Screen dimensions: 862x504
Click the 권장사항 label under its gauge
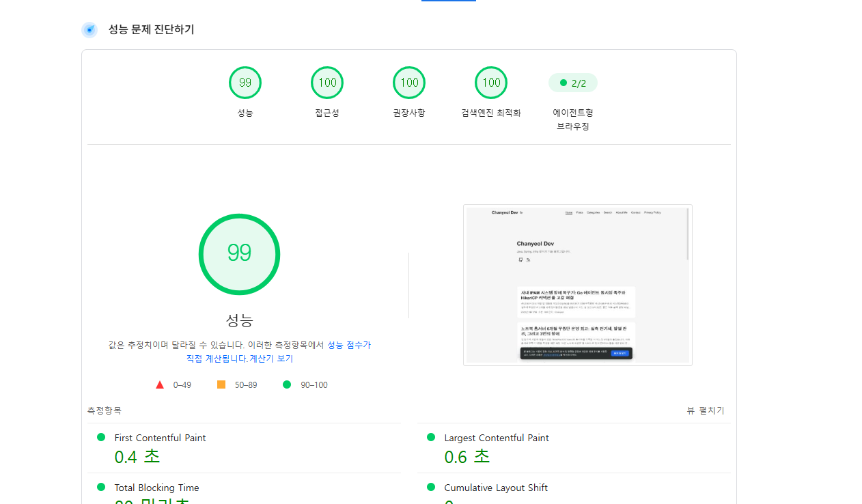409,113
